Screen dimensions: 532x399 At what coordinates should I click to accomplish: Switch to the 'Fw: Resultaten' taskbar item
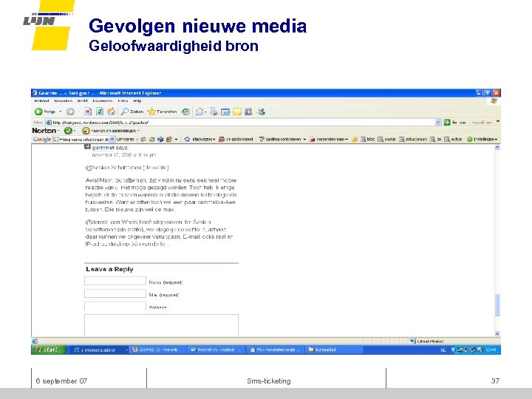(x=275, y=349)
